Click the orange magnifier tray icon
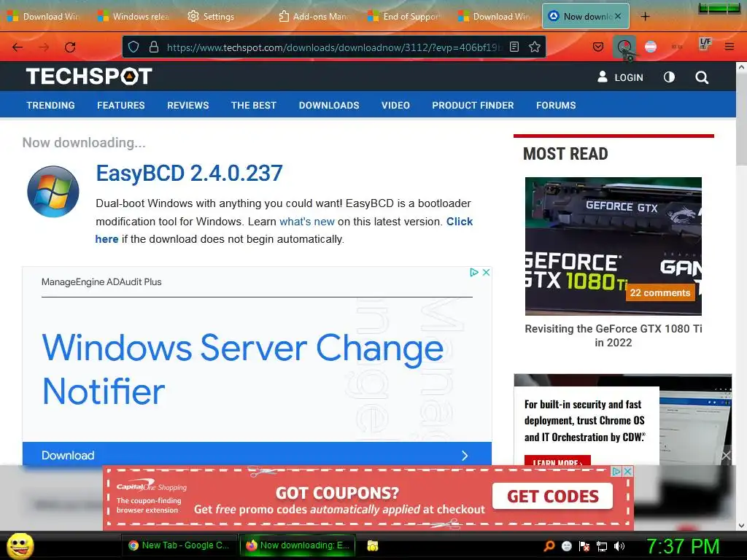The height and width of the screenshot is (560, 747). [549, 545]
